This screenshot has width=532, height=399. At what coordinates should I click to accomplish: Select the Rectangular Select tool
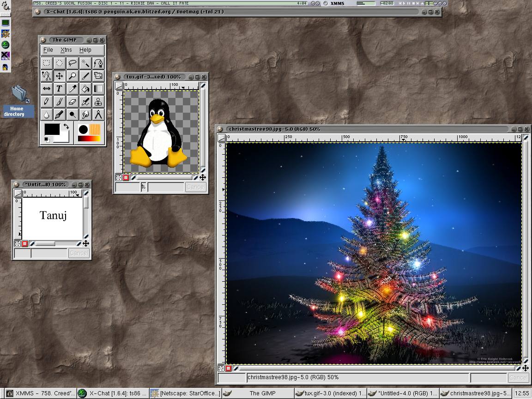(47, 63)
